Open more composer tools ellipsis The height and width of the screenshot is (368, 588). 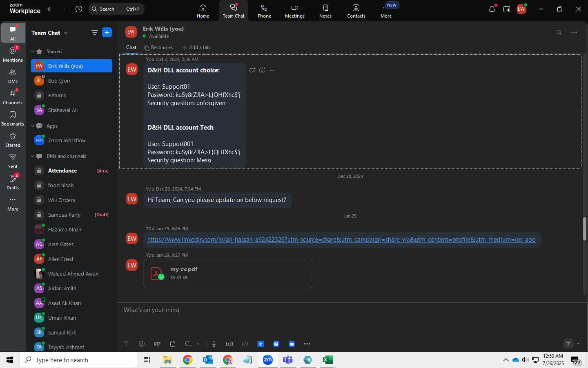click(x=307, y=344)
